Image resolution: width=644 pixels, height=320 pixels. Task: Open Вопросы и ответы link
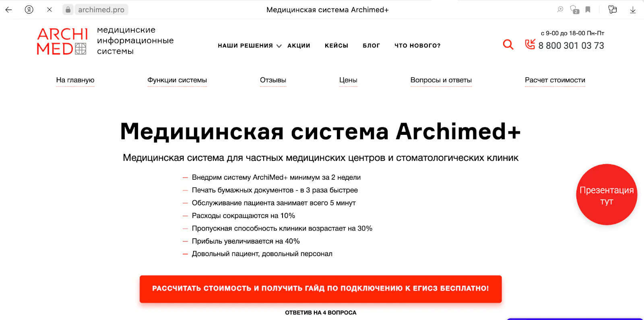(x=441, y=80)
